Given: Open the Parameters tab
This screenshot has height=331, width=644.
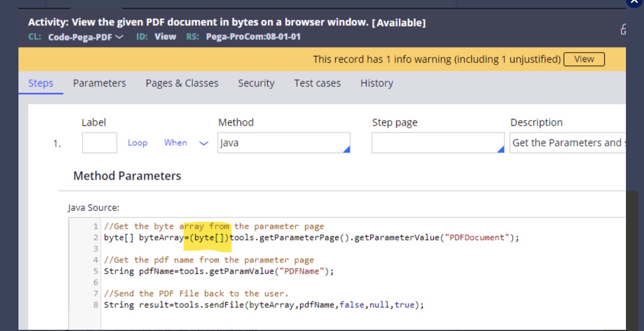Looking at the screenshot, I should tap(99, 83).
